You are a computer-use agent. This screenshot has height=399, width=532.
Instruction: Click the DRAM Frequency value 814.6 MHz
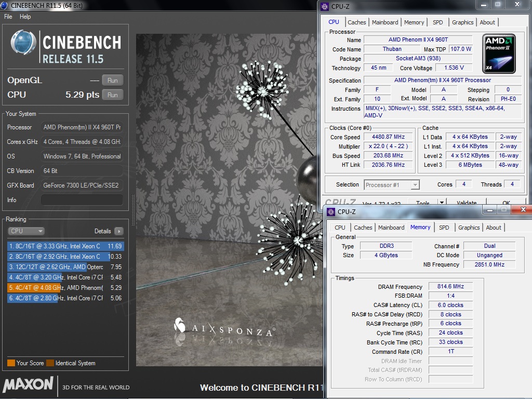coord(450,286)
